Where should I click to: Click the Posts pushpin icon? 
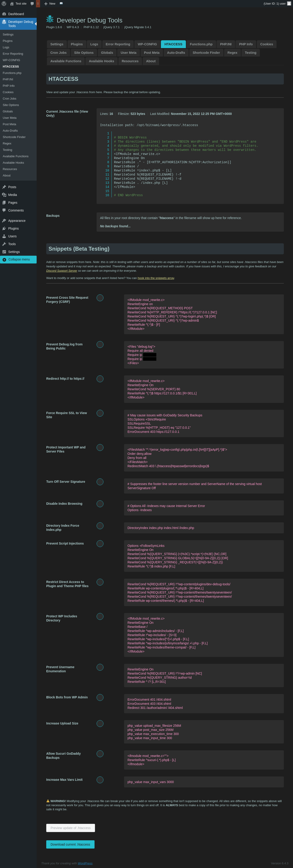[4, 187]
